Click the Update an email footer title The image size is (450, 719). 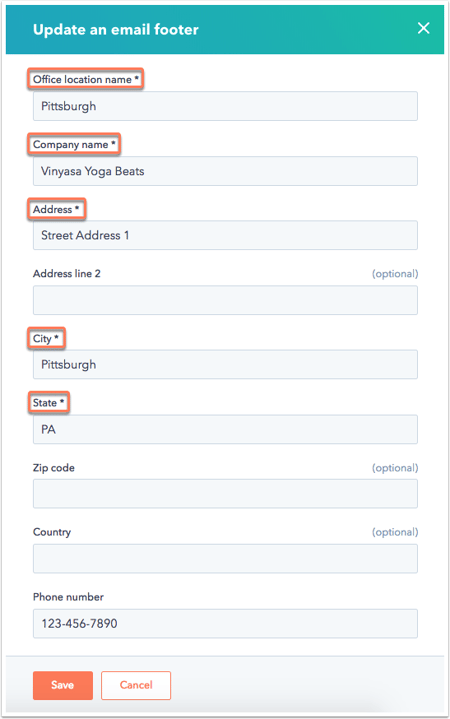point(116,29)
